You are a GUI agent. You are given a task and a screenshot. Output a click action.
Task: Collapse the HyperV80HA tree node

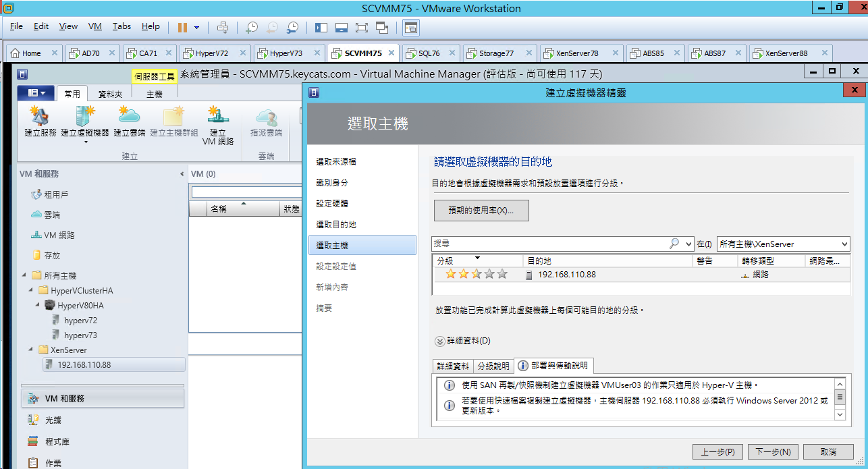[38, 305]
